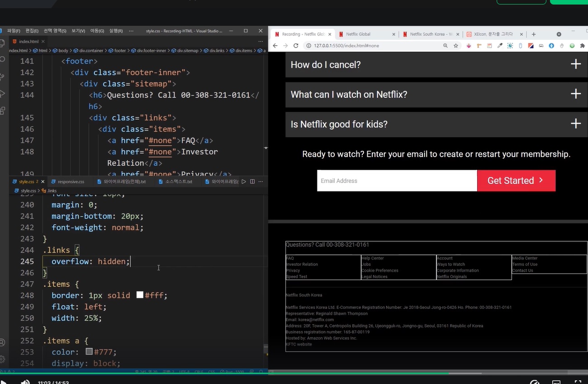Click div.container breadcrumb
Screen dimensions: 588x384
pyautogui.click(x=88, y=51)
